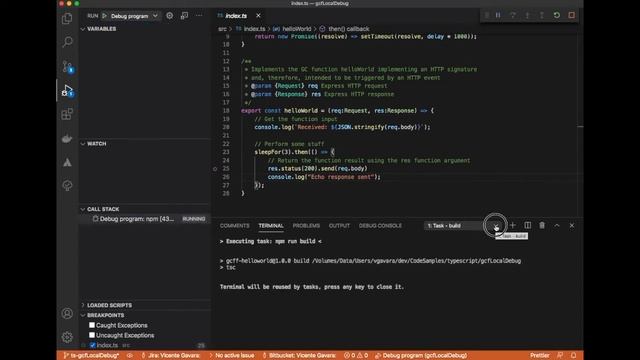Maximize the panel with the up chevron
Viewport: 640px width, 360px height.
(x=557, y=225)
